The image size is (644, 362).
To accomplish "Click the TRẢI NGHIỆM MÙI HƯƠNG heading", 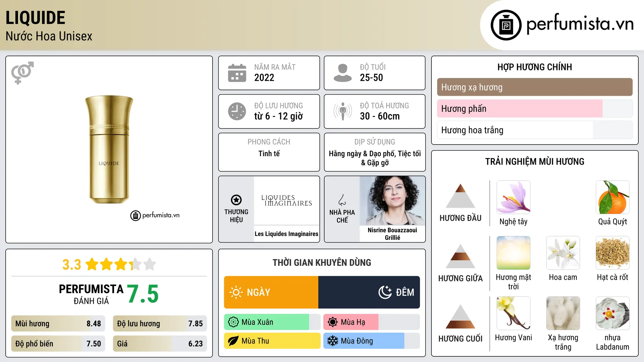I will point(535,162).
